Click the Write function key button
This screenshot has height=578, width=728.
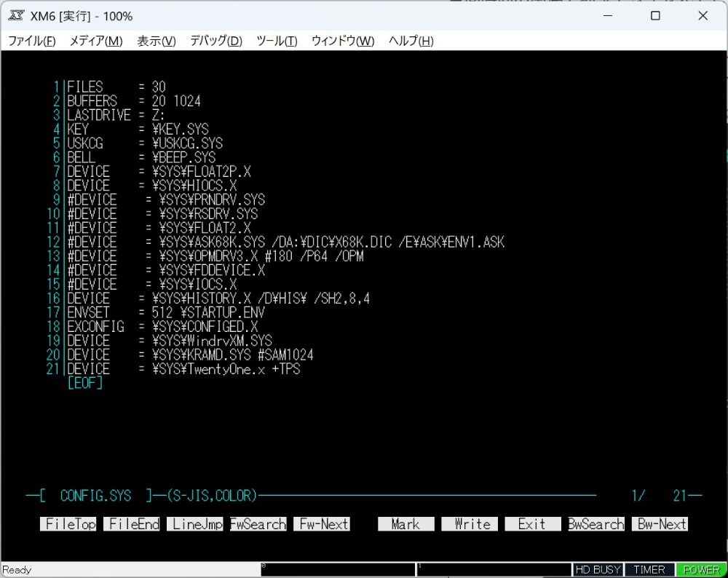coord(470,524)
